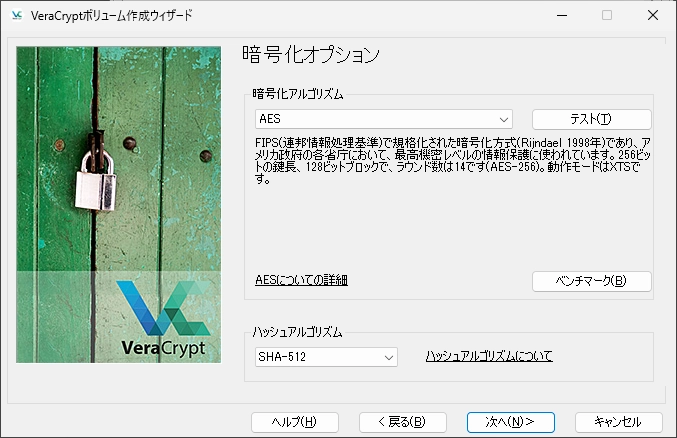This screenshot has height=438, width=677.
Task: Open the SHA-512 hash algorithm dropdown
Action: coord(326,357)
